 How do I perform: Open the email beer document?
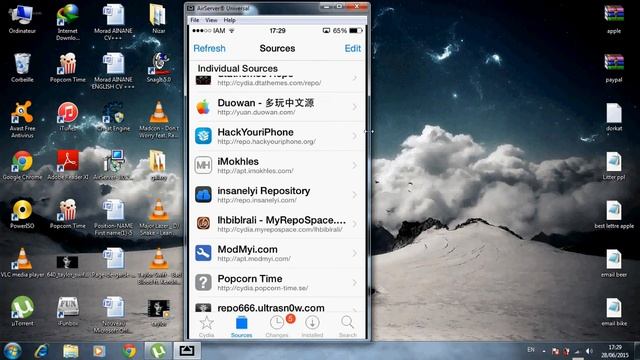point(613,263)
